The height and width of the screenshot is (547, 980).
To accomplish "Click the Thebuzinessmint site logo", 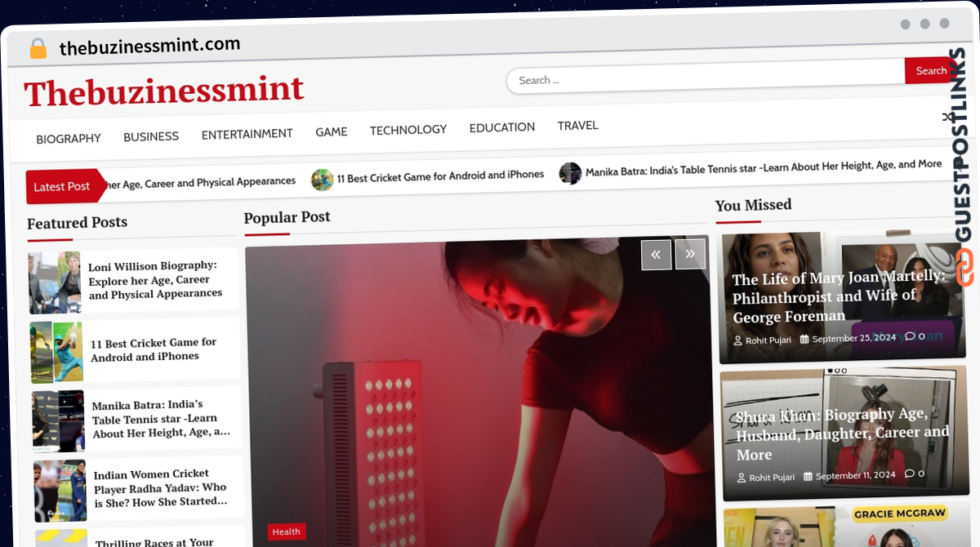I will pyautogui.click(x=164, y=91).
